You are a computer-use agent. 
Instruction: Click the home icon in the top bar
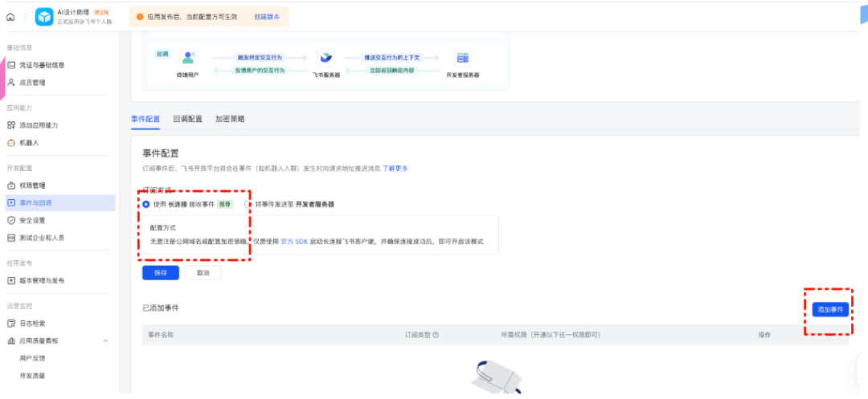pos(10,17)
